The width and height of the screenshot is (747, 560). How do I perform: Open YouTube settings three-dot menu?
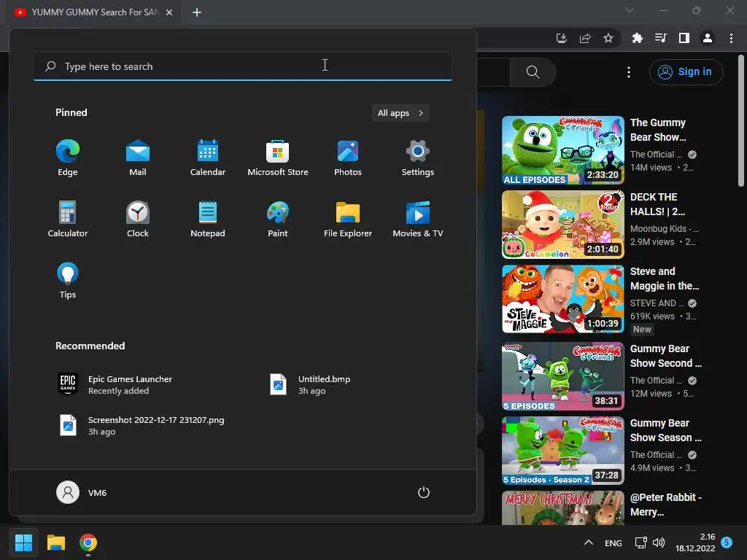(x=629, y=72)
